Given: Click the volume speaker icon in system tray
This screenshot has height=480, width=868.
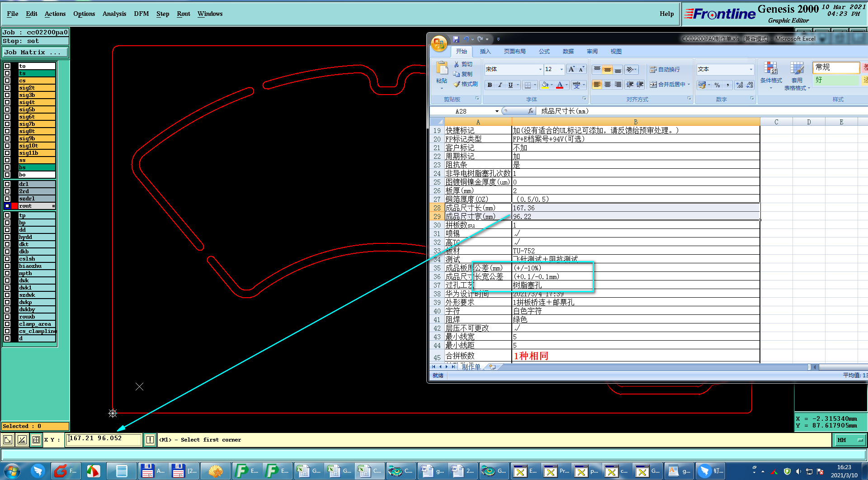Looking at the screenshot, I should (x=798, y=471).
